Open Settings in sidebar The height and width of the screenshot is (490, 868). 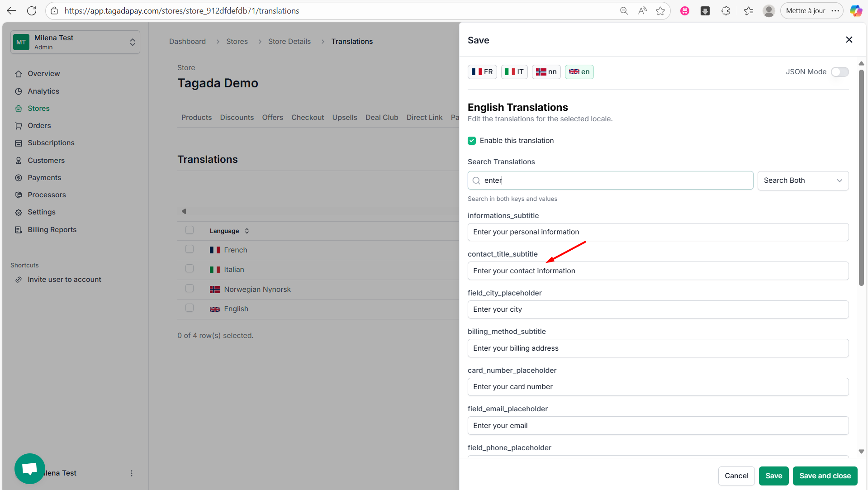click(41, 212)
